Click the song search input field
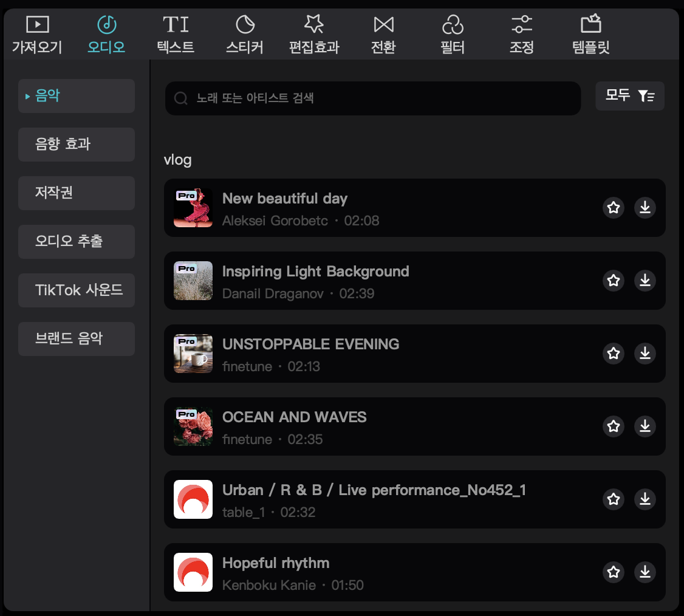 coord(372,98)
